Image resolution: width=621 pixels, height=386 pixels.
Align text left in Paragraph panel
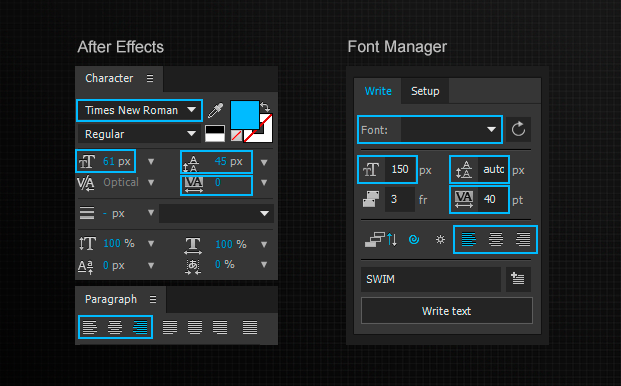click(x=90, y=327)
